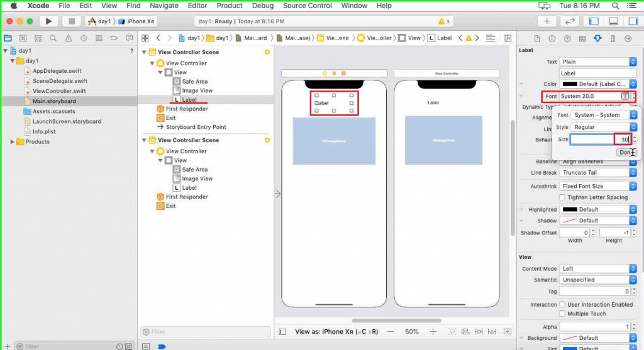Open the Identity inspector

point(582,38)
